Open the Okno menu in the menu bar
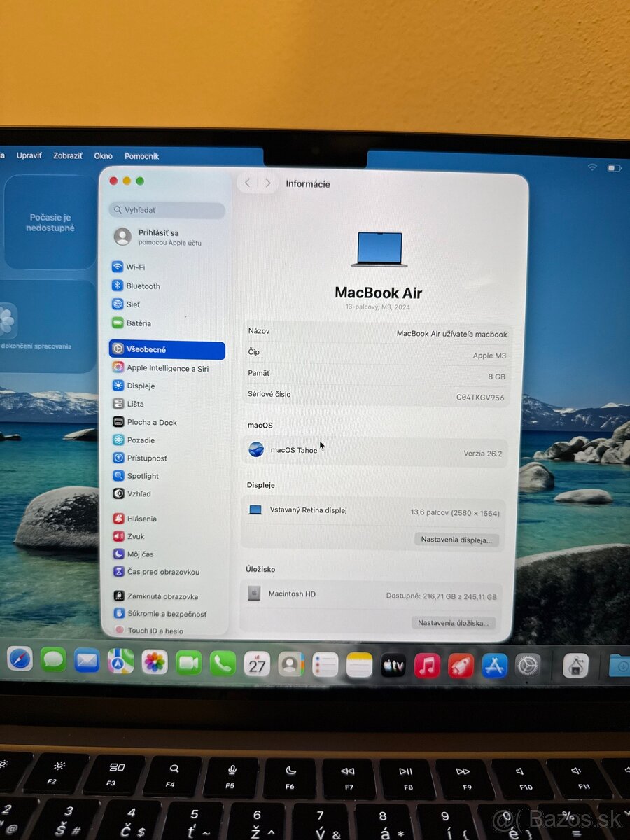The image size is (630, 840). (x=103, y=155)
